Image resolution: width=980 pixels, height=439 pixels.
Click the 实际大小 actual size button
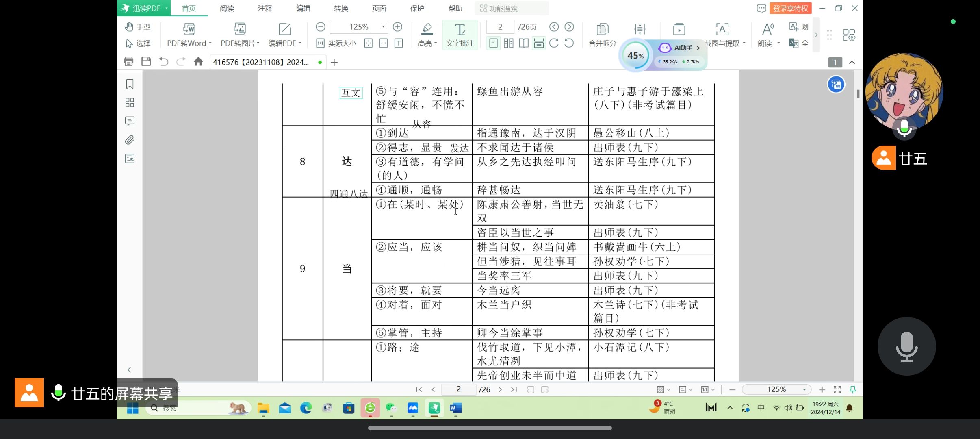point(336,43)
